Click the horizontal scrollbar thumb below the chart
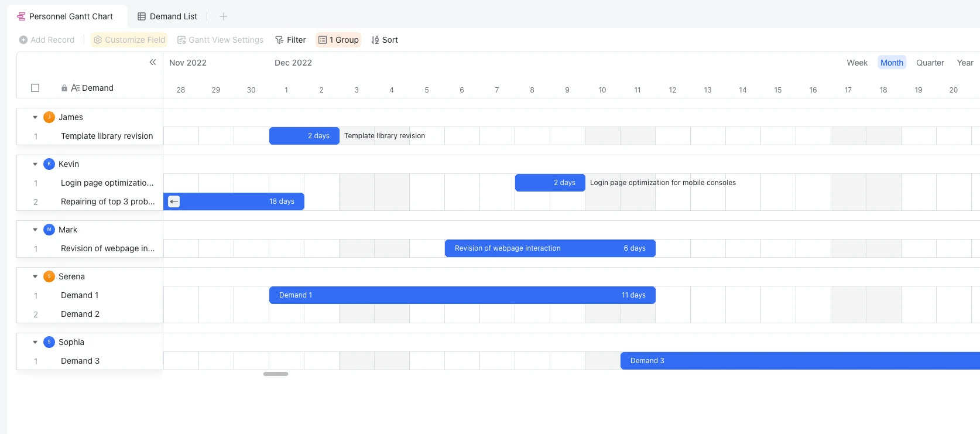980x434 pixels. point(276,374)
